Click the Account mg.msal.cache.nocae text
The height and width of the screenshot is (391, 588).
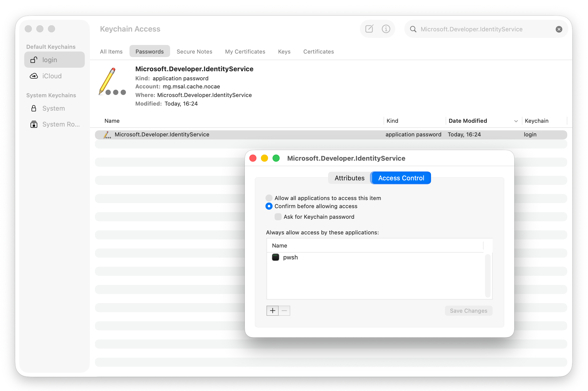point(178,87)
